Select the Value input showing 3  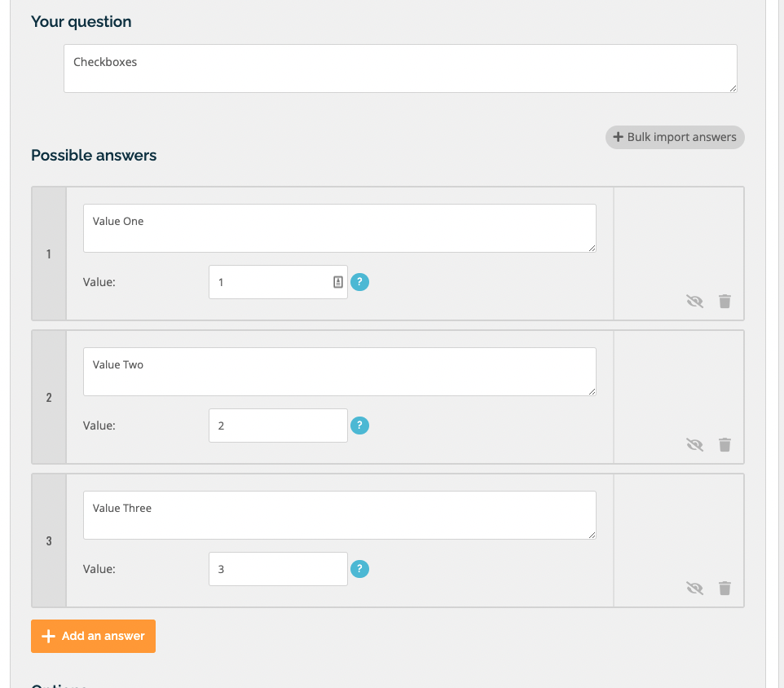277,568
